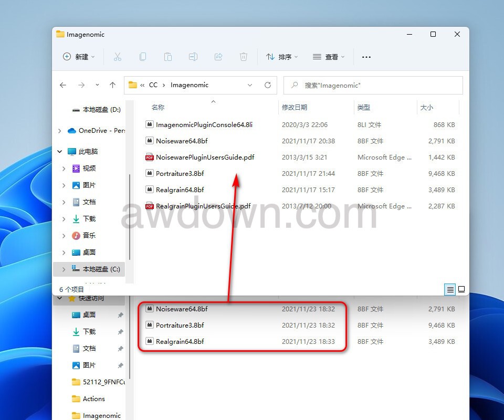Open the New (新建) dropdown
This screenshot has width=504, height=420.
pos(79,57)
